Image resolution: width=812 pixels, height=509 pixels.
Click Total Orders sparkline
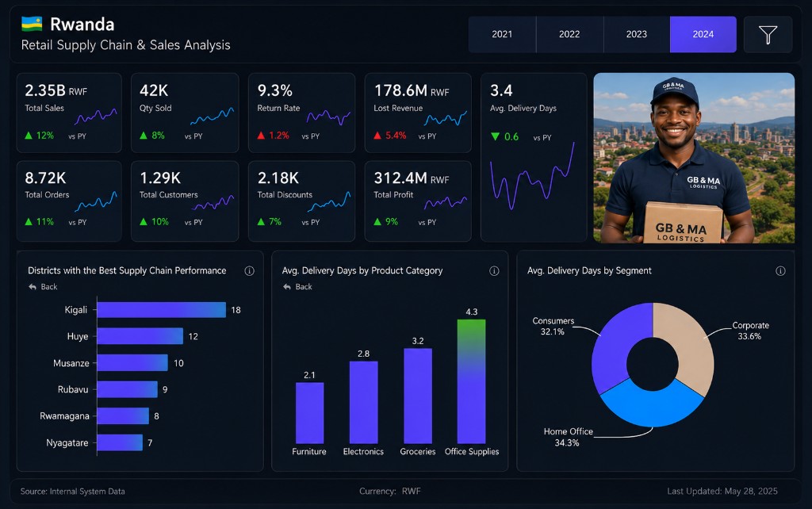coord(96,202)
